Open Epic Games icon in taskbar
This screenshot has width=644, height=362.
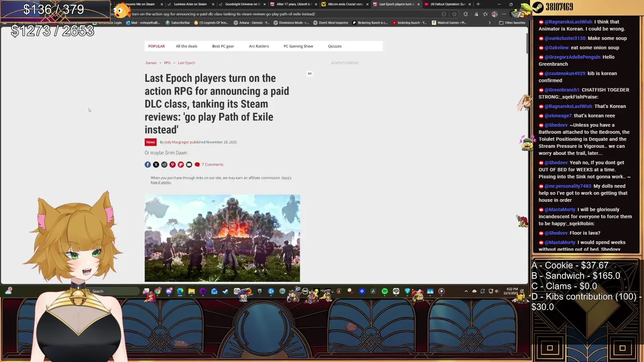point(260,291)
